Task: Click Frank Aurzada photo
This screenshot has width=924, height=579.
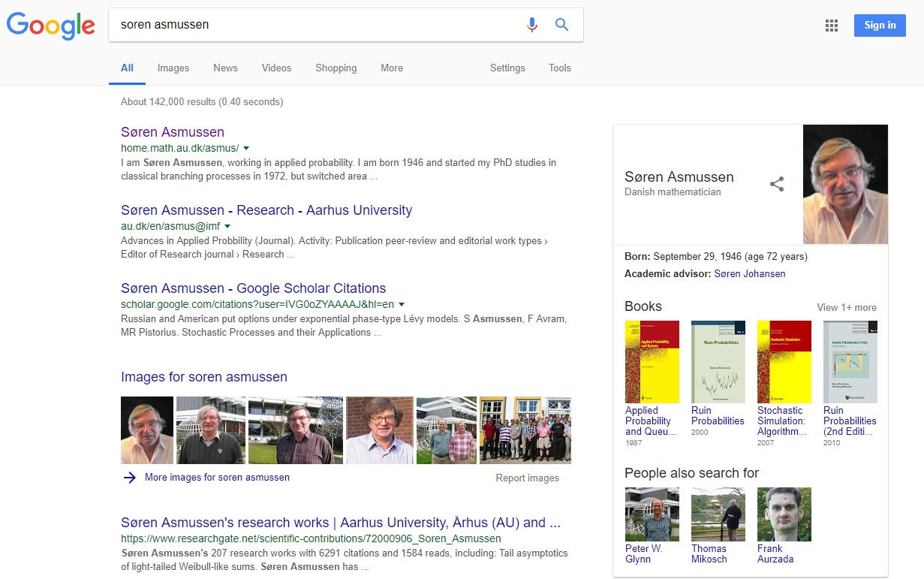Action: 784,514
